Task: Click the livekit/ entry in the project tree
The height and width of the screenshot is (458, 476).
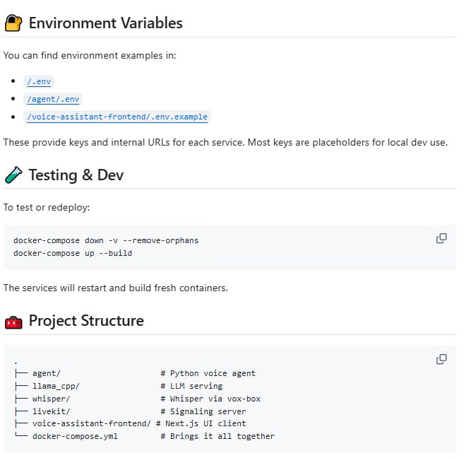Action: [x=51, y=411]
